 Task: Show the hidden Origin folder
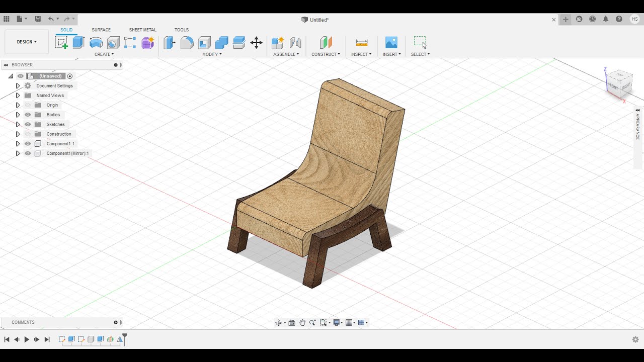pyautogui.click(x=28, y=105)
